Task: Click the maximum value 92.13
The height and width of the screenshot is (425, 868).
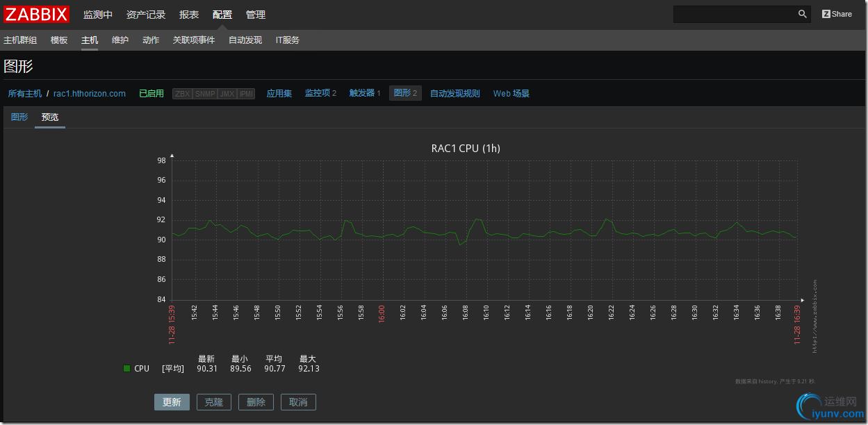Action: point(309,369)
